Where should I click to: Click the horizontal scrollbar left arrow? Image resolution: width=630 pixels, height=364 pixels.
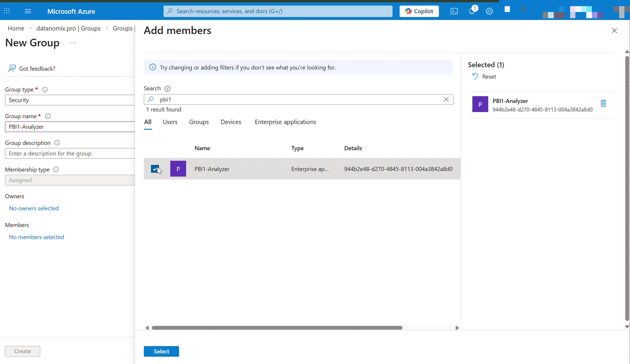click(x=147, y=328)
